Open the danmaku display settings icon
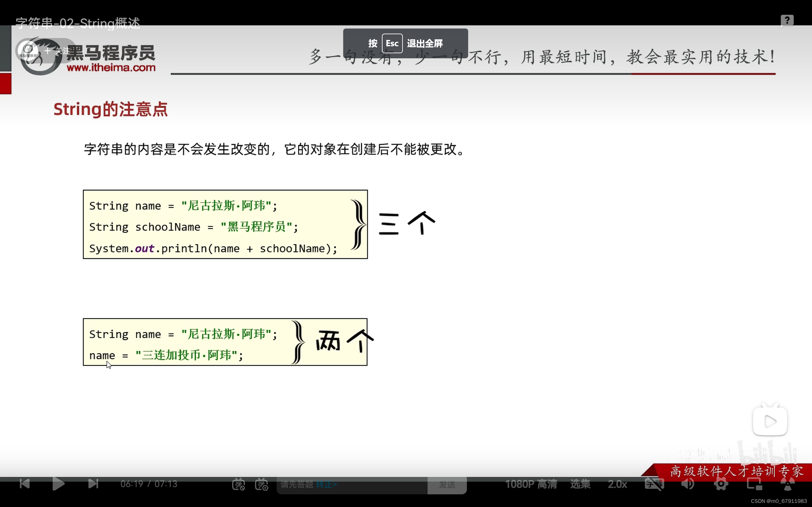This screenshot has height=507, width=812. (262, 485)
